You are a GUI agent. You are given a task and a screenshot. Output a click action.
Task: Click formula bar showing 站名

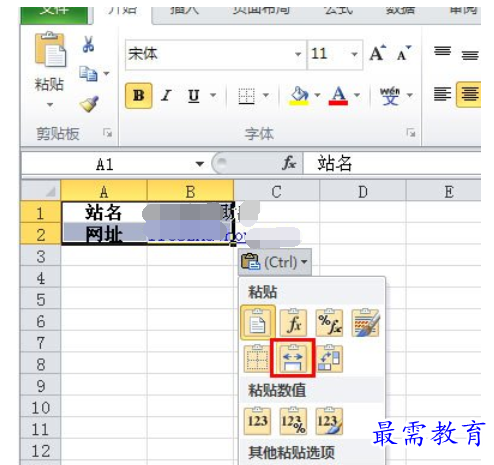click(392, 163)
